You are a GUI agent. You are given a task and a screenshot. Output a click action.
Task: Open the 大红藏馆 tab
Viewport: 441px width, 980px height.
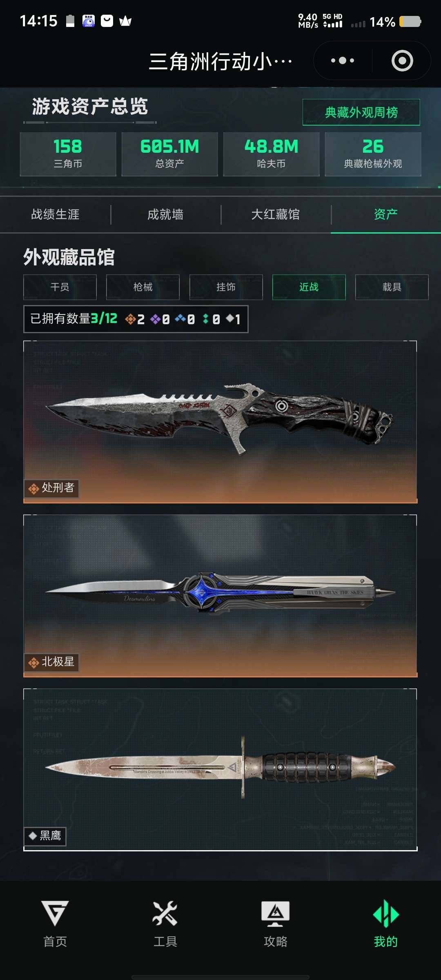click(276, 214)
